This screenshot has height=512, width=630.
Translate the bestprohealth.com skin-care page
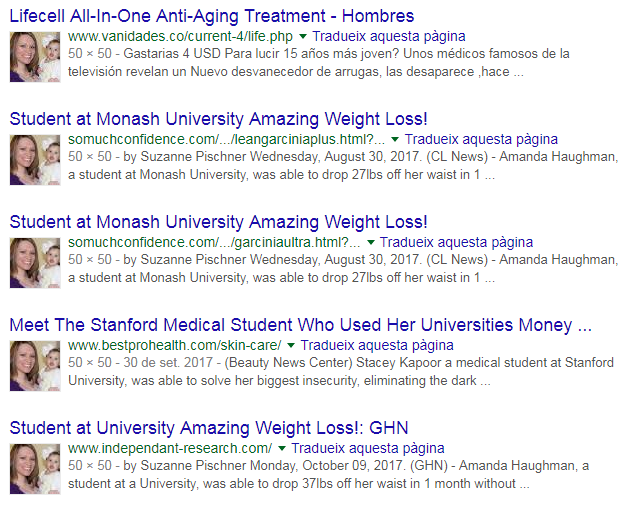[x=377, y=345]
